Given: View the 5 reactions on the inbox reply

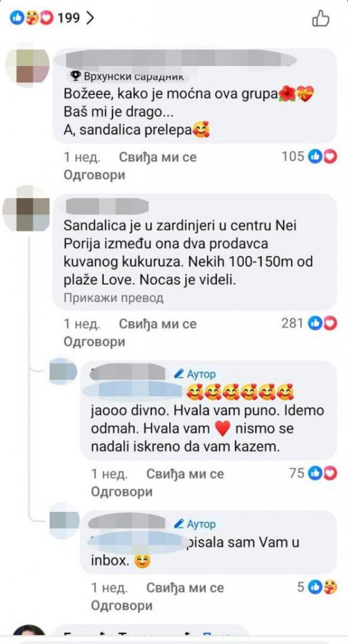Looking at the screenshot, I should [x=317, y=587].
